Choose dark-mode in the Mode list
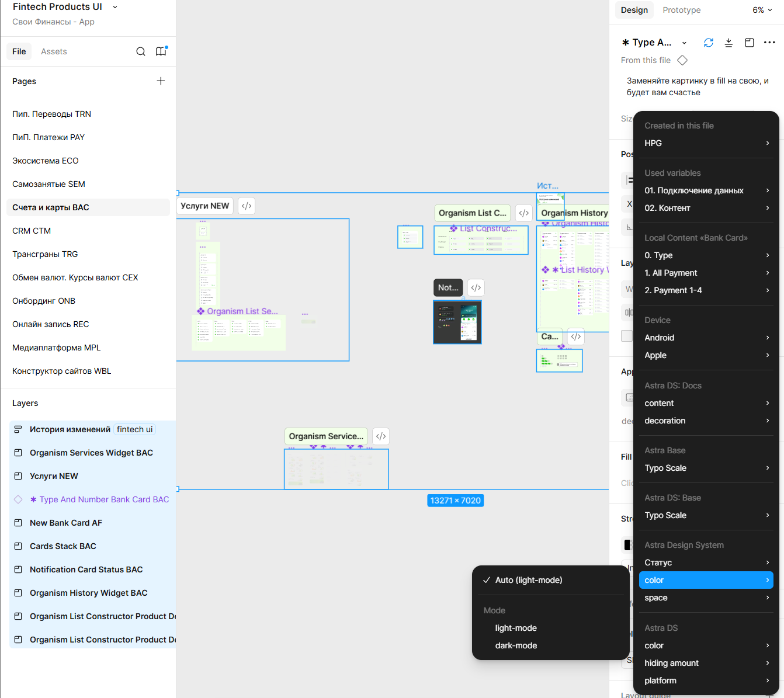The height and width of the screenshot is (698, 784). [551, 645]
